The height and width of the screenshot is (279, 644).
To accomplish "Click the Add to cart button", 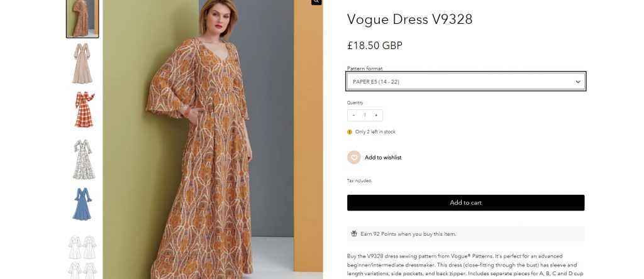I will [x=465, y=202].
